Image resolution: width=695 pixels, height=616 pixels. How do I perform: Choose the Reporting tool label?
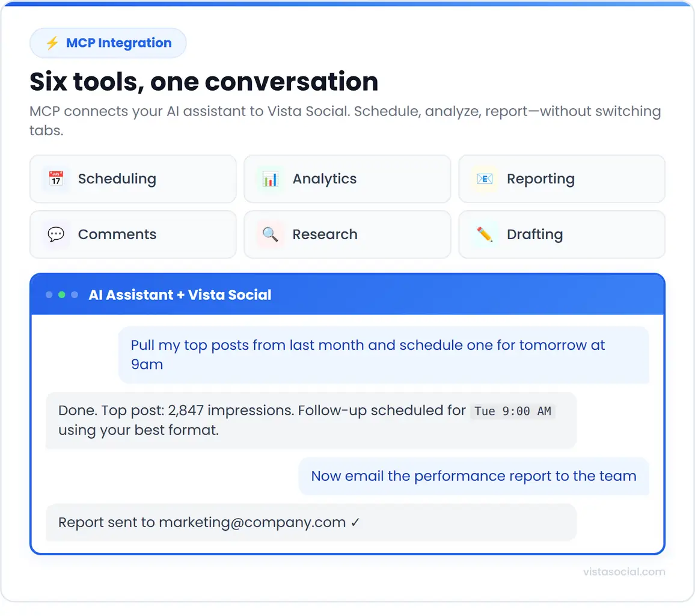click(540, 179)
